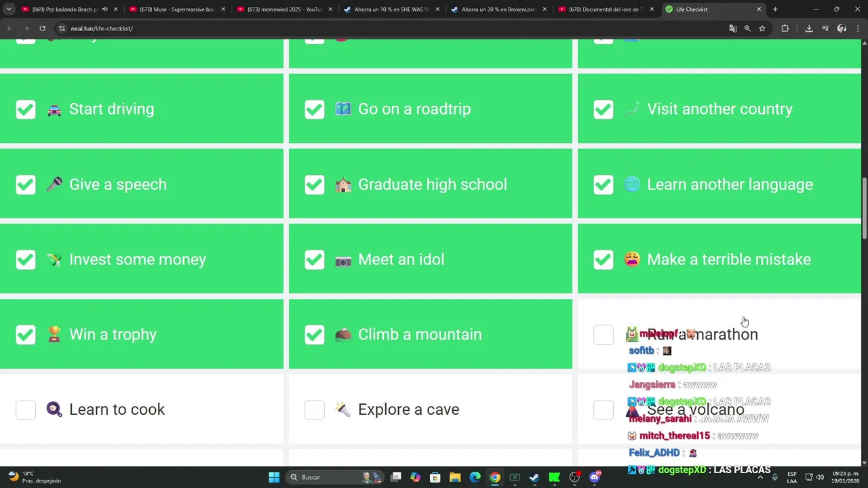868x488 pixels.
Task: Open a new browser tab
Action: point(775,9)
